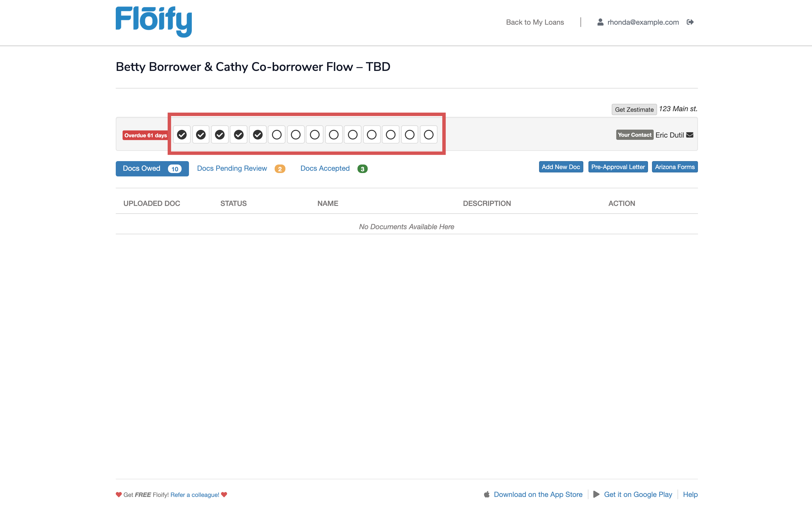The image size is (812, 506).
Task: Click the first unchecked milestone circle
Action: [x=276, y=134]
